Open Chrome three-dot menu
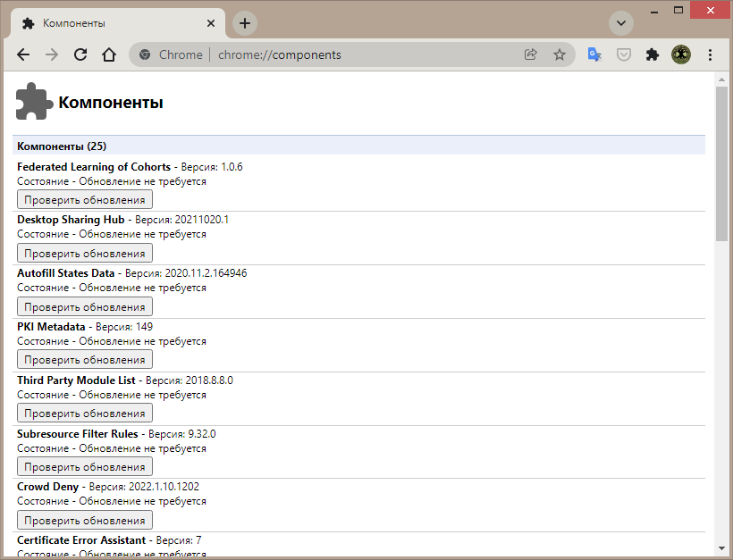Image resolution: width=733 pixels, height=560 pixels. (x=710, y=54)
